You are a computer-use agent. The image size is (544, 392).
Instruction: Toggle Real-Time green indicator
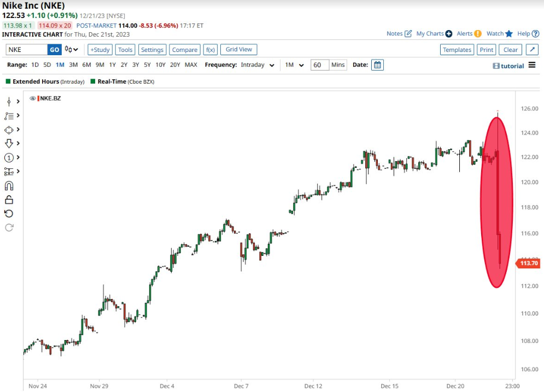click(93, 81)
